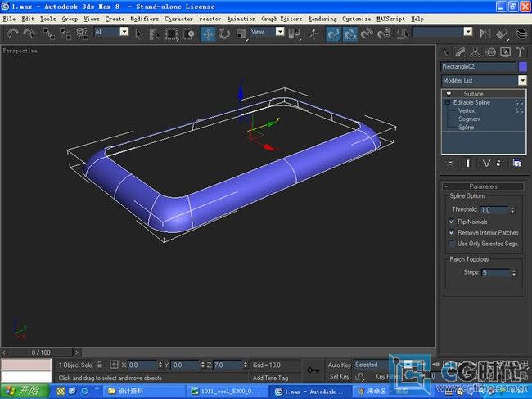The width and height of the screenshot is (532, 399).
Task: Select the Segment sub-object level
Action: [x=469, y=119]
